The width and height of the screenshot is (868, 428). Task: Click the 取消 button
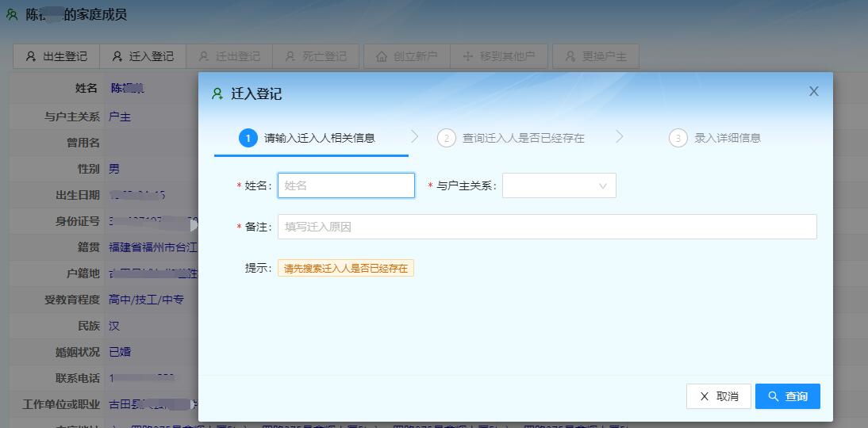719,396
